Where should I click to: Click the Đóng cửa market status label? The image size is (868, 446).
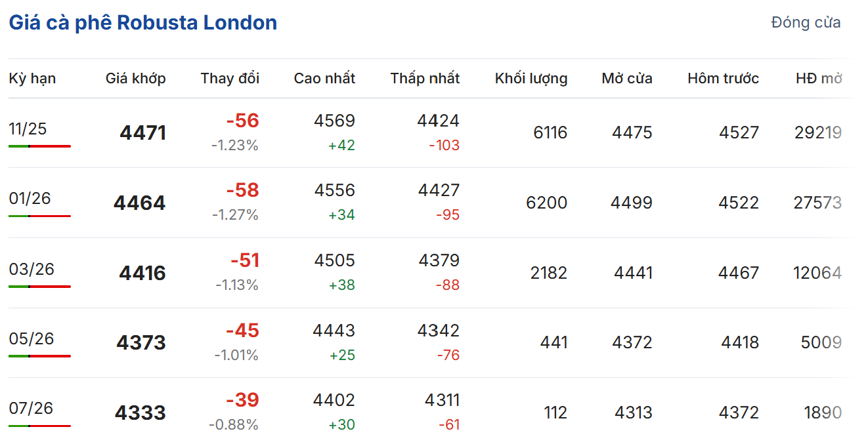(806, 23)
